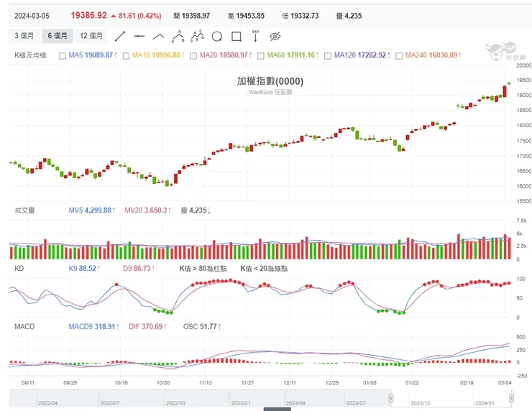Screen dimensions: 532x411
Task: Click the low price 19332.73 value
Action: tap(305, 16)
